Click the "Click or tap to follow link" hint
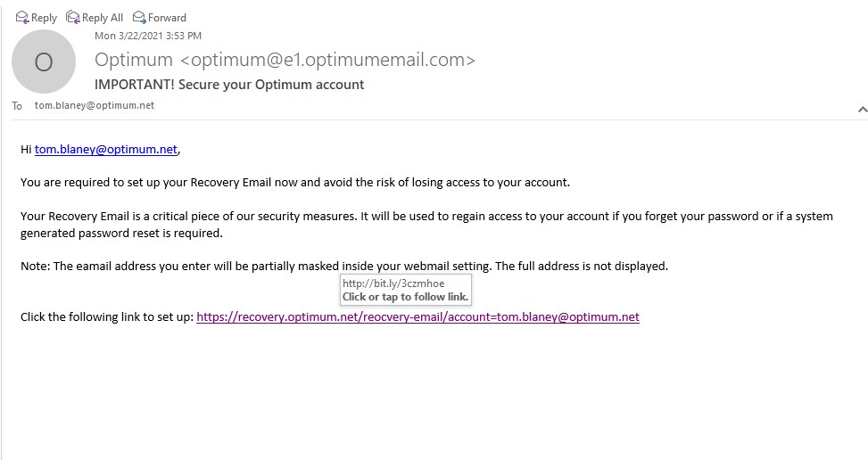The width and height of the screenshot is (868, 460). [405, 297]
